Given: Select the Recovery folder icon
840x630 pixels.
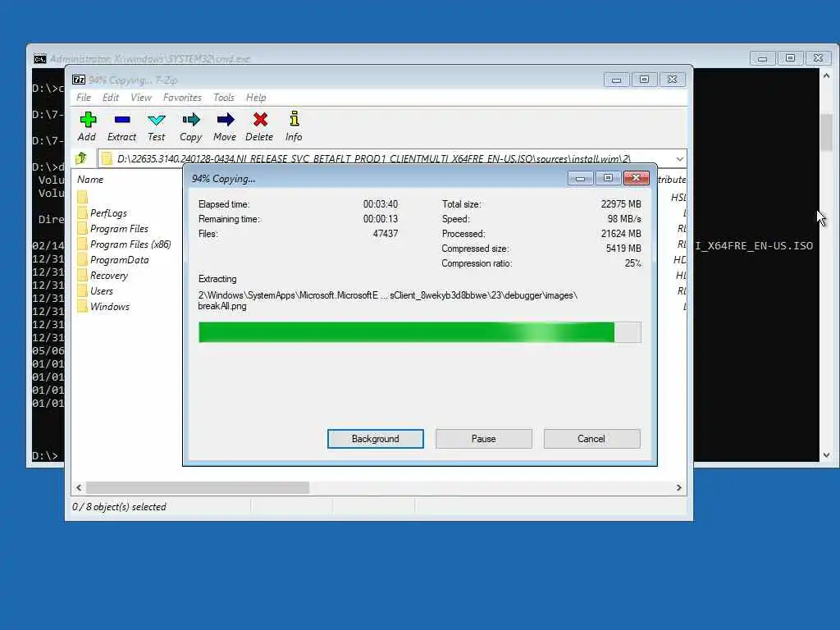Looking at the screenshot, I should coord(82,276).
